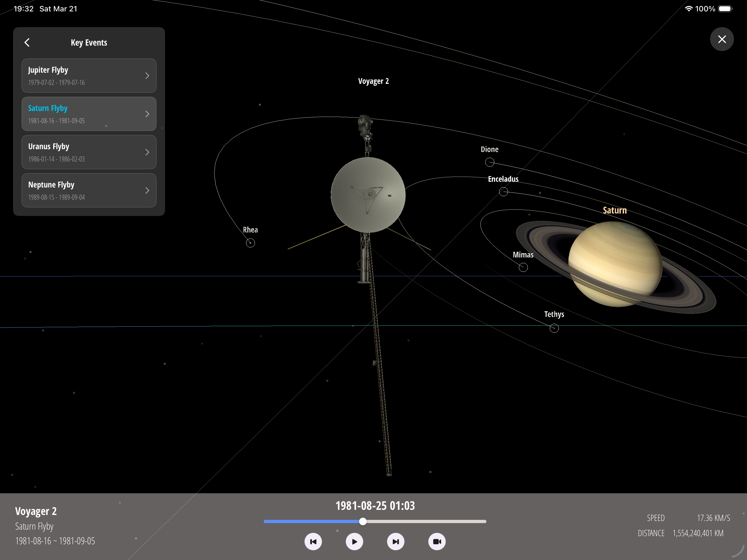Dismiss the view with the X button
This screenshot has width=747, height=560.
[722, 39]
